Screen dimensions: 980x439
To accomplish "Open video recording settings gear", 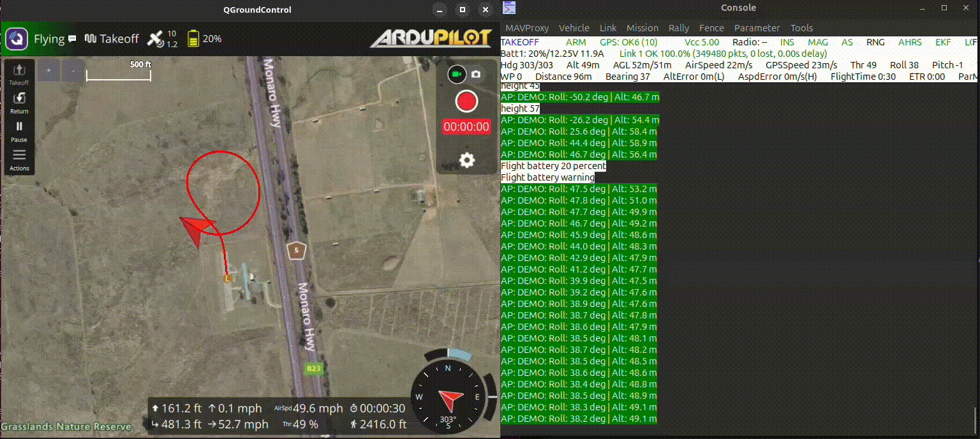I will pos(466,160).
